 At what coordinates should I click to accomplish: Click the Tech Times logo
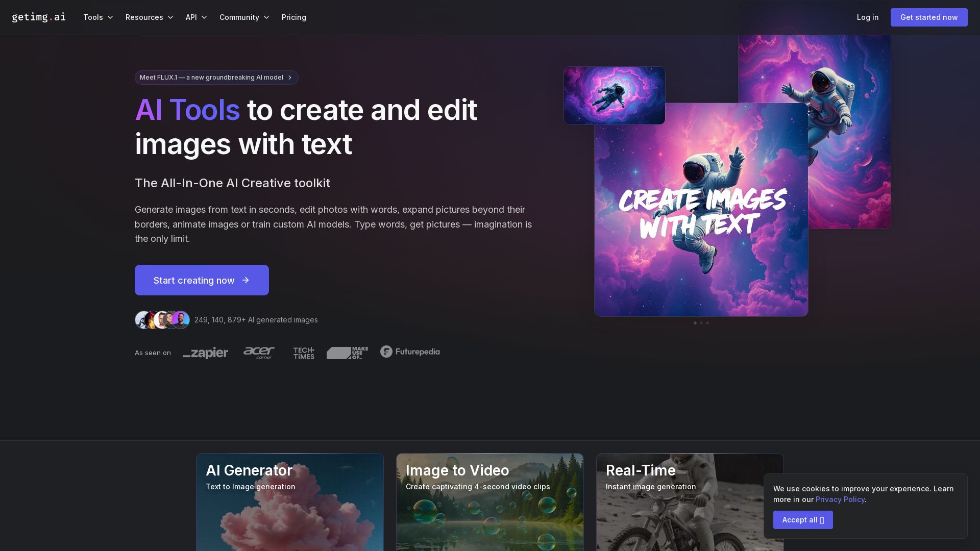tap(304, 353)
